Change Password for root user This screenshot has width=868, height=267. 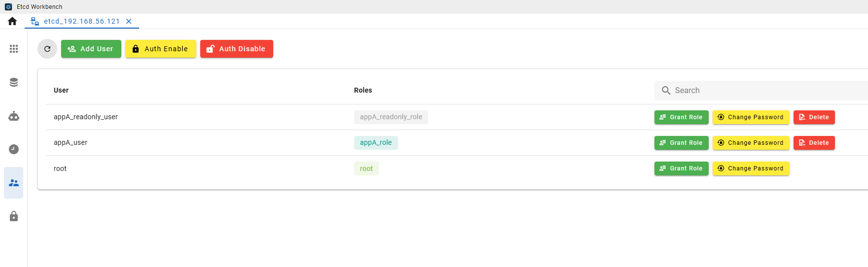[x=751, y=168]
